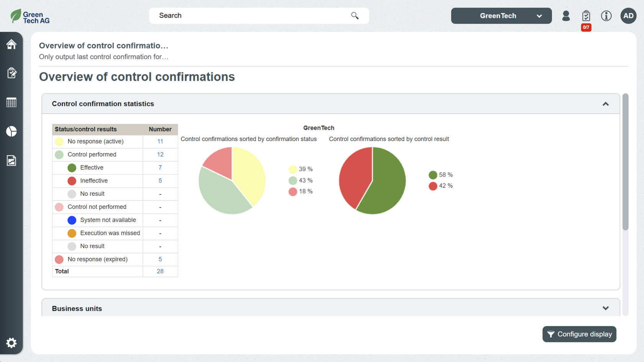Click the Control performed count 12
Screen dimensions: 644x362
(160, 154)
